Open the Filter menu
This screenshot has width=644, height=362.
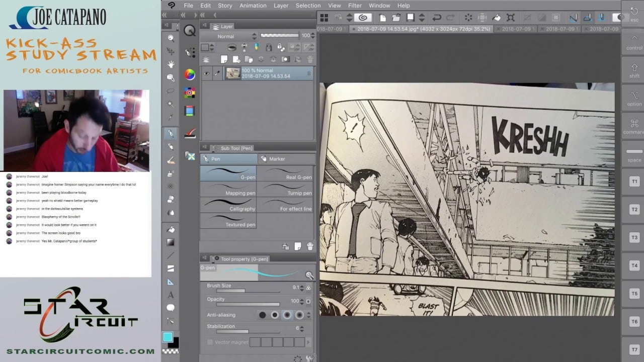pos(355,6)
